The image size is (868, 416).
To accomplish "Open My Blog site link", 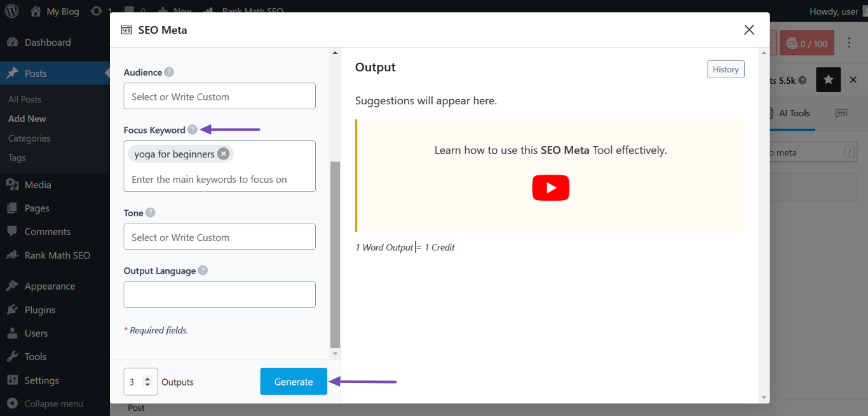I will point(55,11).
